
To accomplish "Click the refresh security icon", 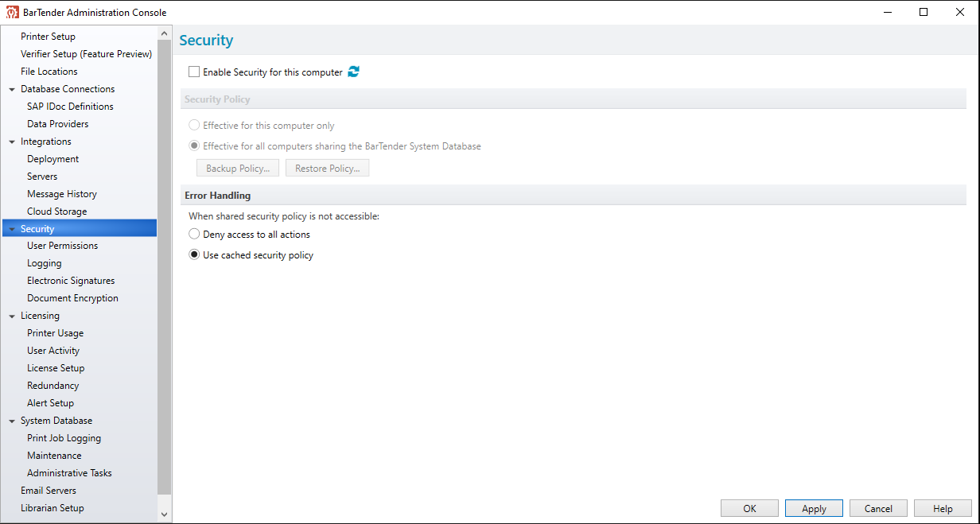I will [x=354, y=72].
